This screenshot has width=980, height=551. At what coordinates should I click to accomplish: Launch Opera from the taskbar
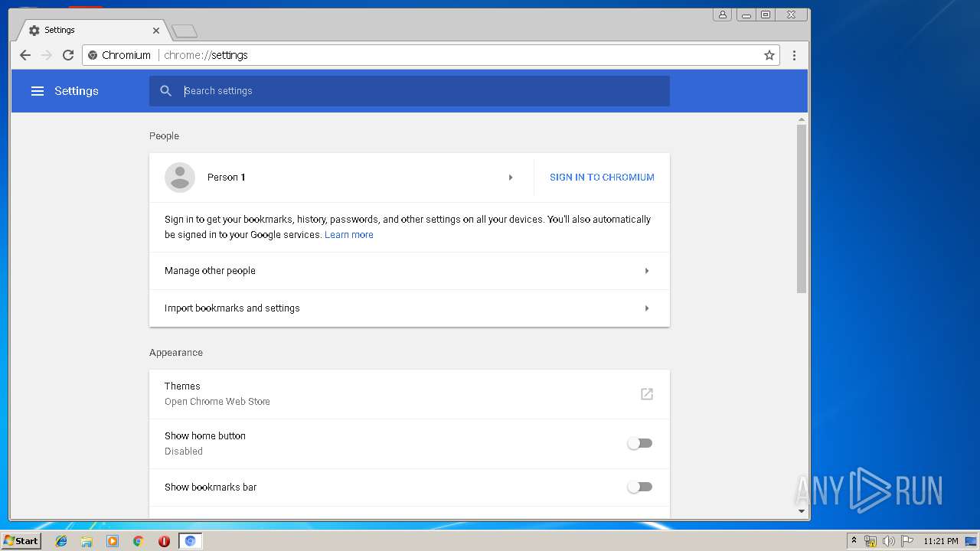pos(164,541)
